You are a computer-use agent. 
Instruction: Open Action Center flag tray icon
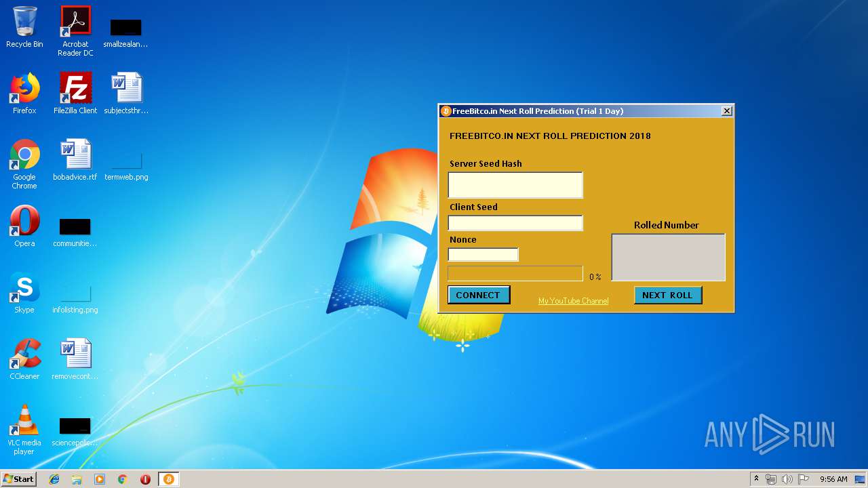click(804, 479)
